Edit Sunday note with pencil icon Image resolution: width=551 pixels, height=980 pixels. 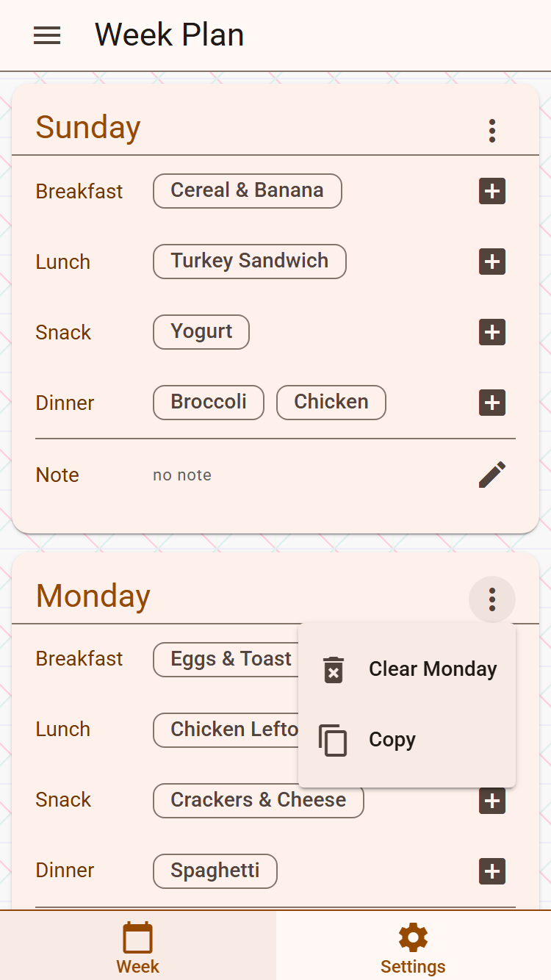coord(492,475)
